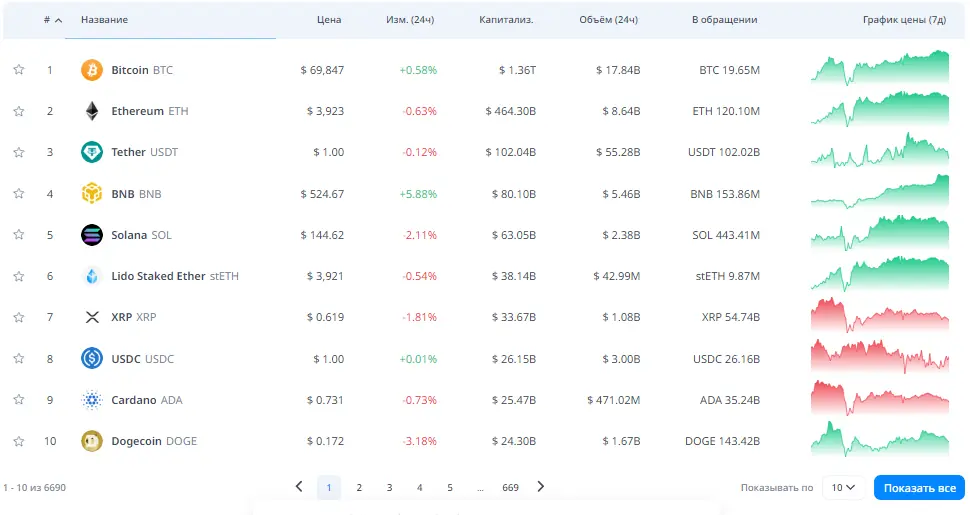This screenshot has height=515, width=970.
Task: Open the Bitcoin BTC name link
Action: point(142,70)
